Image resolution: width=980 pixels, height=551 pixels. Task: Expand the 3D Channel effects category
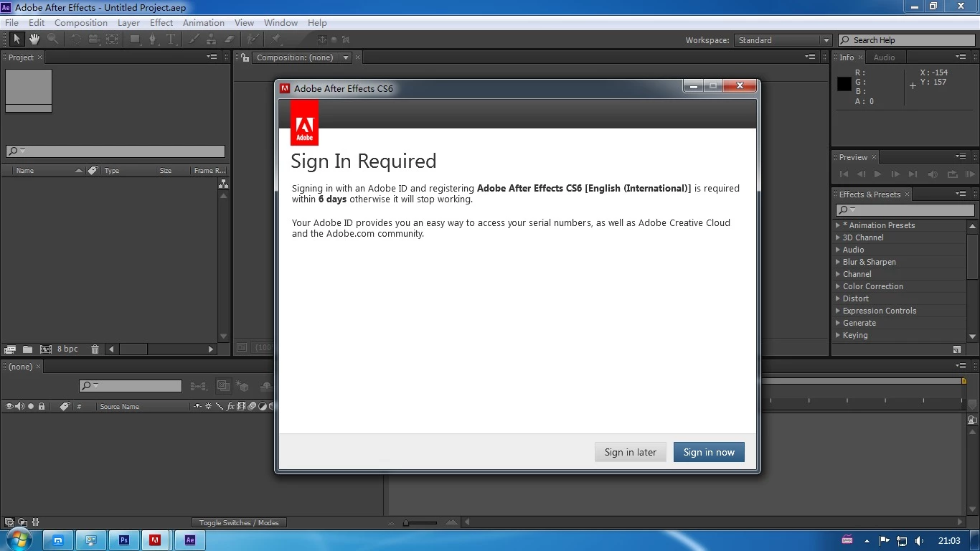[838, 237]
